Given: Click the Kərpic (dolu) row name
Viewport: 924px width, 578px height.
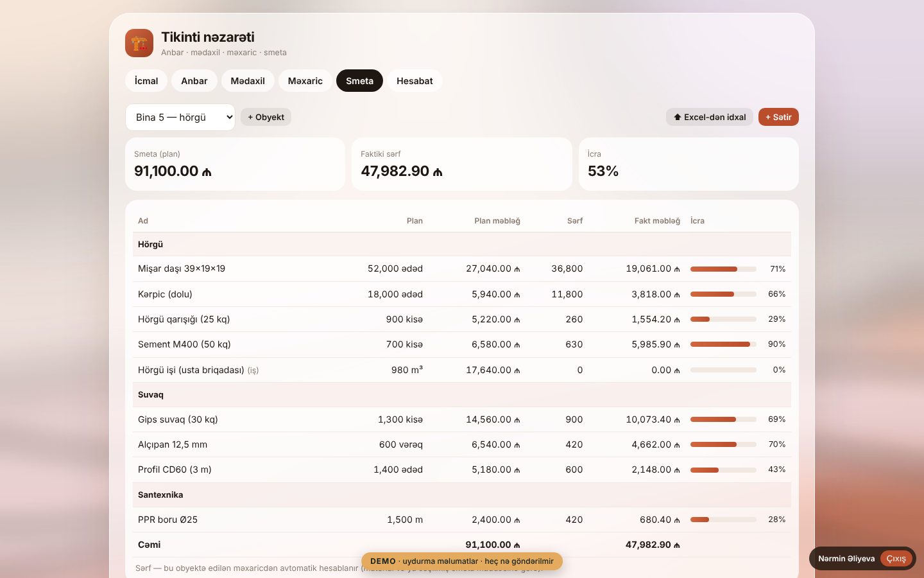Looking at the screenshot, I should point(165,294).
